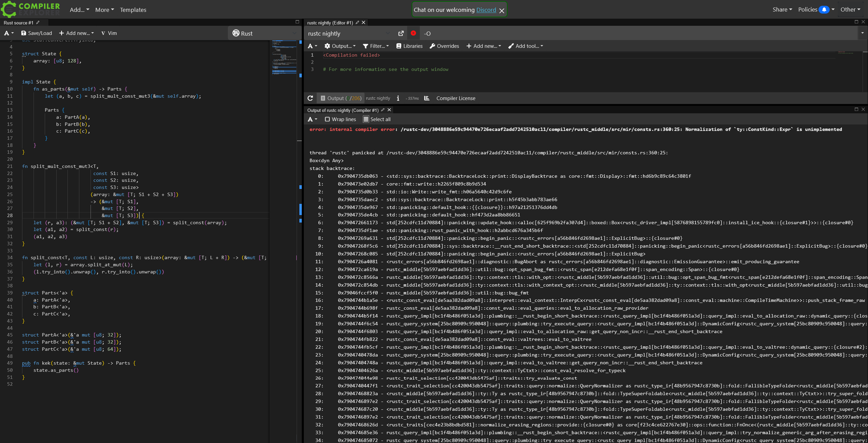
Task: Close the Output of rustc nightly tab
Action: coord(389,110)
